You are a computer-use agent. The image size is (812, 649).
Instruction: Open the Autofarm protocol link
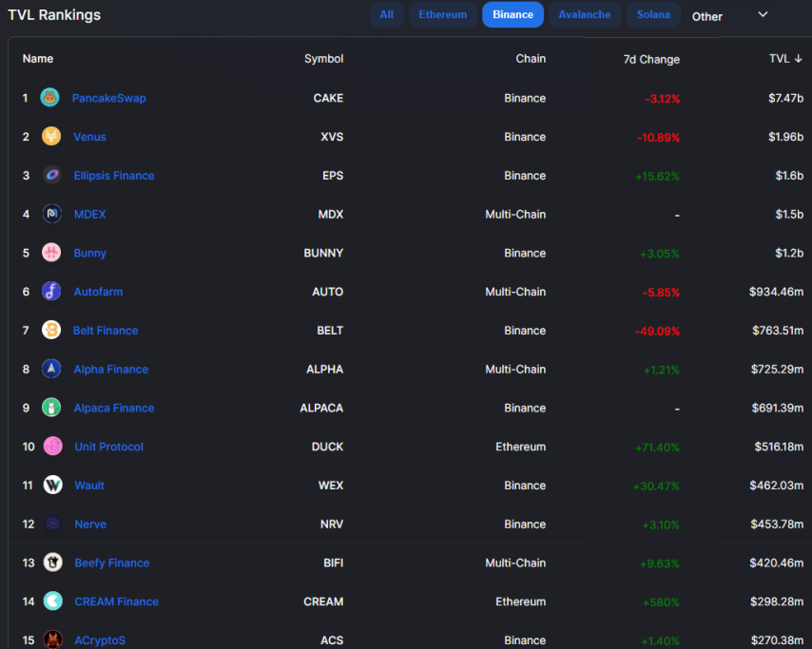pos(98,292)
